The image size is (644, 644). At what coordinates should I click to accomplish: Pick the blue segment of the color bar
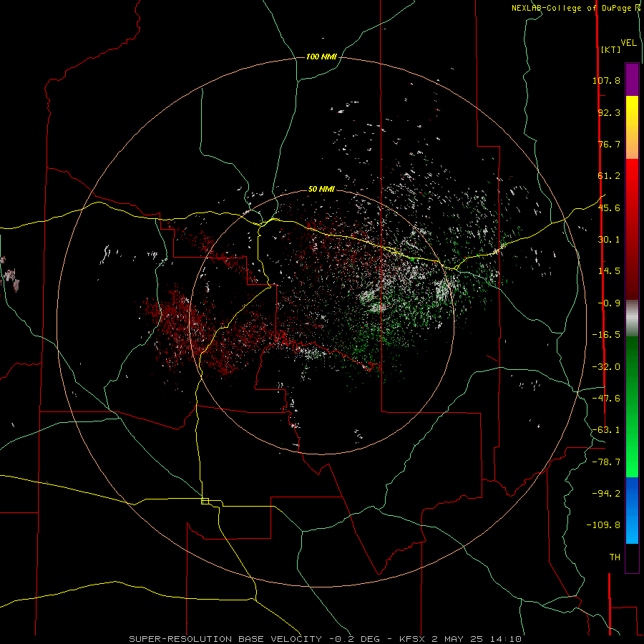click(632, 510)
